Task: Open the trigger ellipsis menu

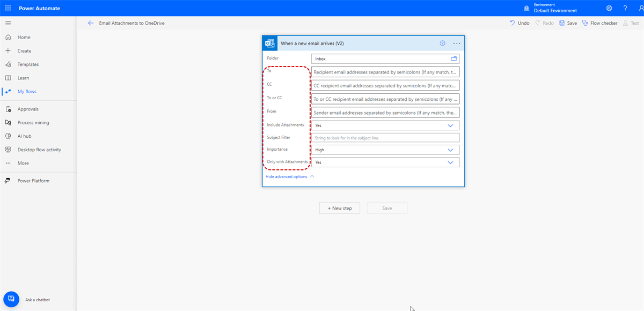Action: tap(457, 43)
